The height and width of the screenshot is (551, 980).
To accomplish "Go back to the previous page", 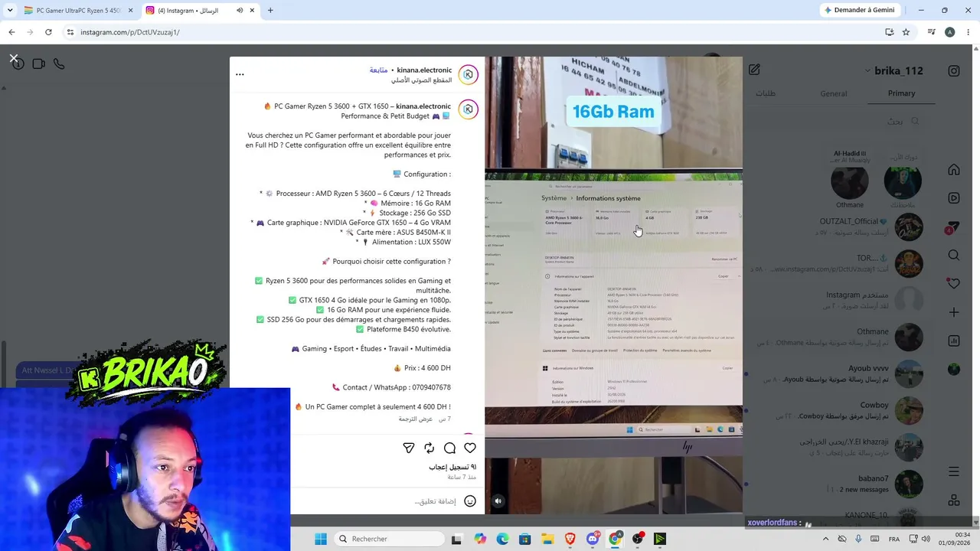I will pyautogui.click(x=11, y=32).
